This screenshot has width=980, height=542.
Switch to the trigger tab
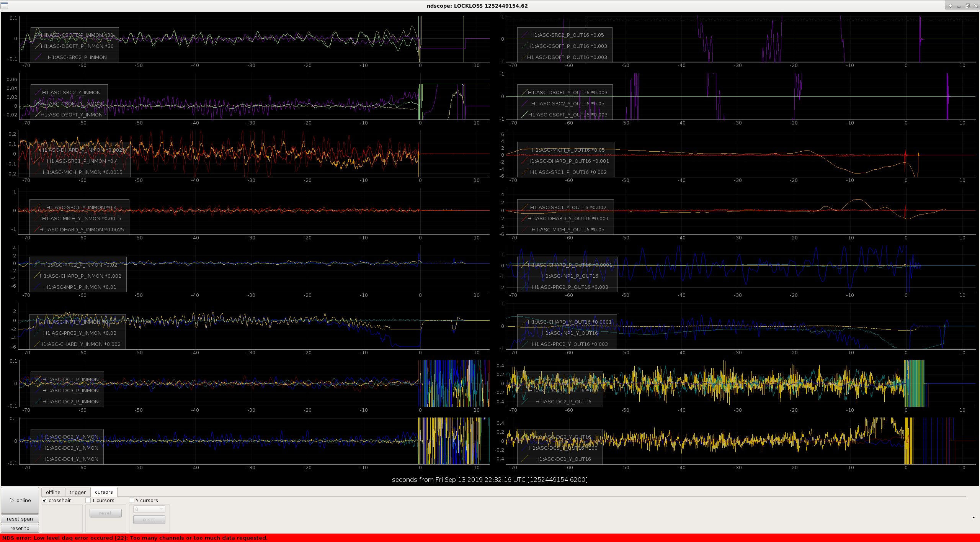point(78,492)
